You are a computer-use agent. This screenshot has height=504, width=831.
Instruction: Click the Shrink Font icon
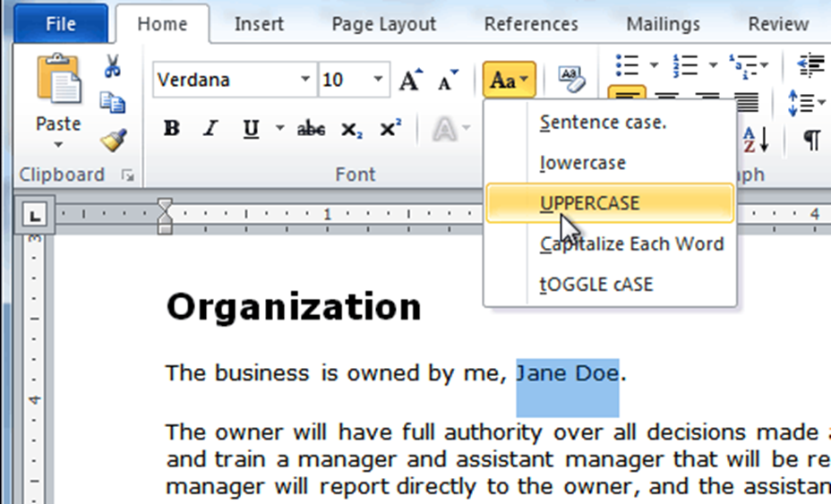tap(447, 80)
